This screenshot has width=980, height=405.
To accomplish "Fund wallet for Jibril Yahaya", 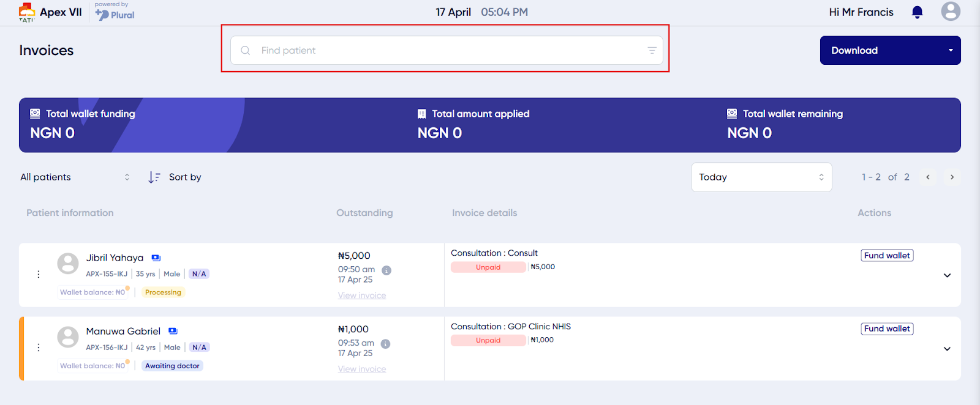I will pyautogui.click(x=887, y=255).
